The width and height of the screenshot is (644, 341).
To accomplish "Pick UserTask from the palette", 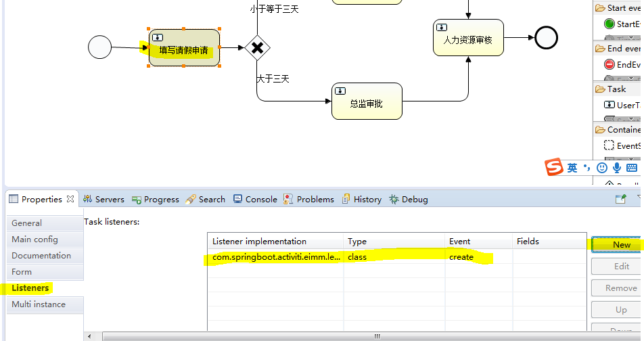I will 622,105.
